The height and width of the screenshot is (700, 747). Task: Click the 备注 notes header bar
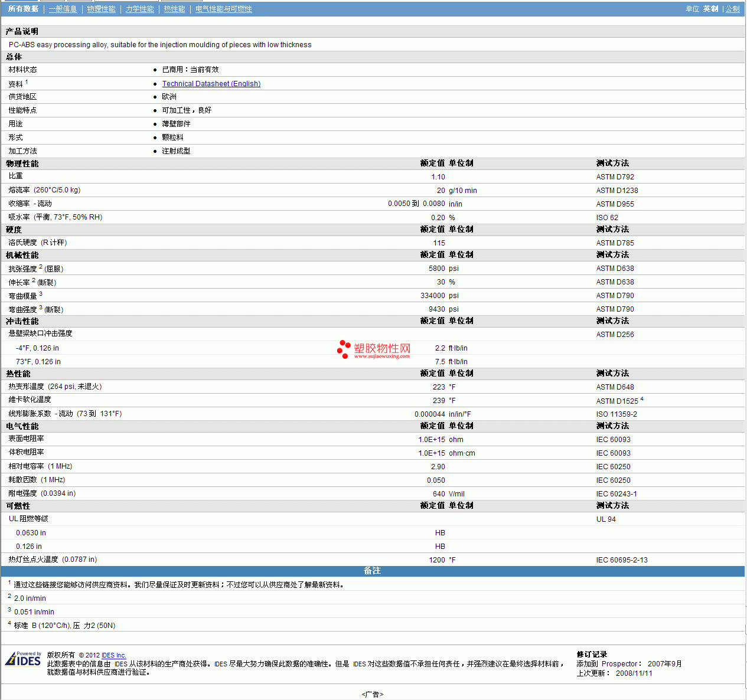(x=373, y=571)
